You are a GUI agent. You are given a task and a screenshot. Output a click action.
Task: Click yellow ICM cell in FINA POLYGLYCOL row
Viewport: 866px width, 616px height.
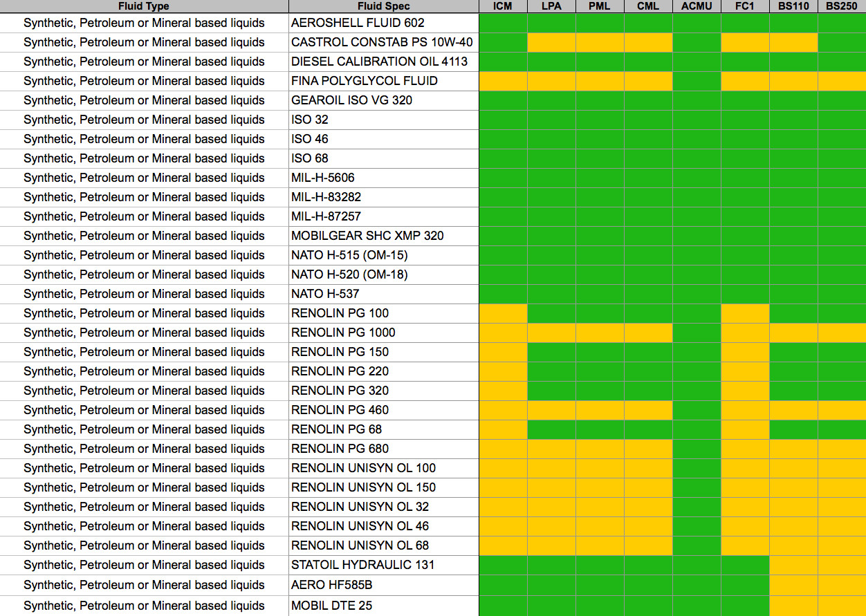pyautogui.click(x=503, y=81)
